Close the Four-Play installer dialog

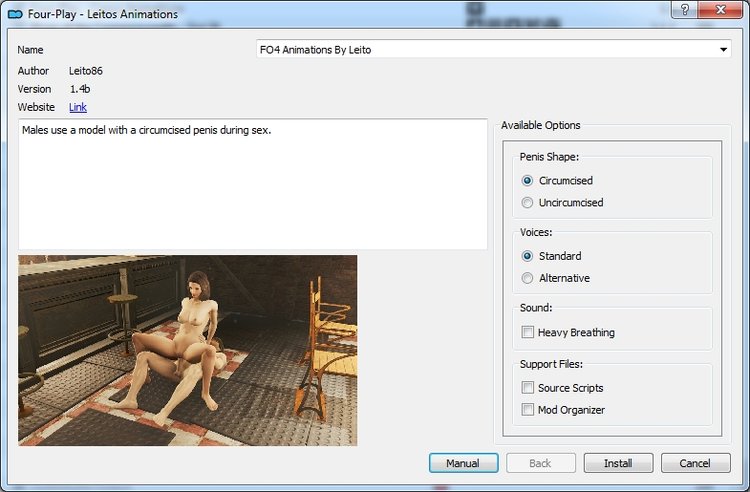tap(720, 10)
